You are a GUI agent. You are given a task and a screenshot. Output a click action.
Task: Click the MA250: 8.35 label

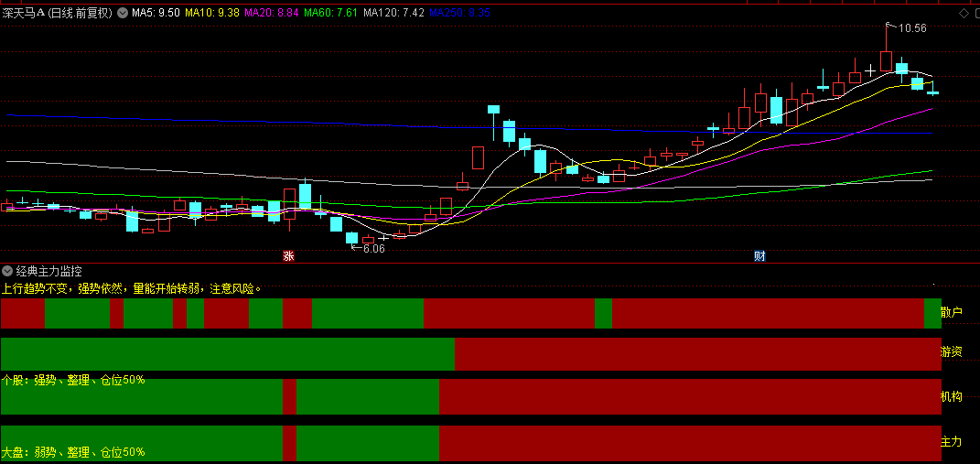(x=459, y=13)
